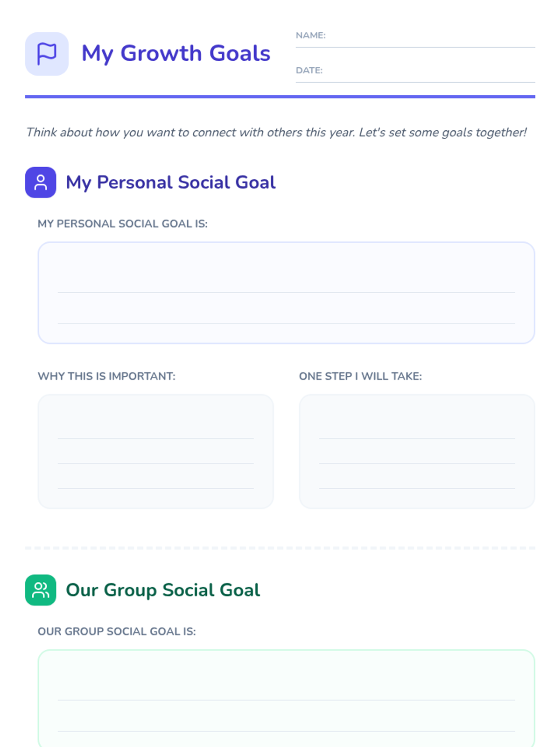The height and width of the screenshot is (747, 560).
Task: Click the dashed divider between sections
Action: tap(280, 548)
